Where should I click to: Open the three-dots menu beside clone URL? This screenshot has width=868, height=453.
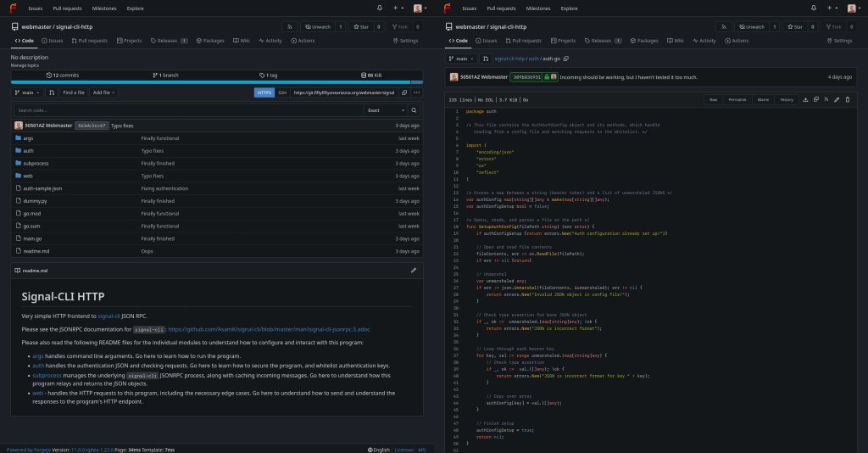[416, 92]
